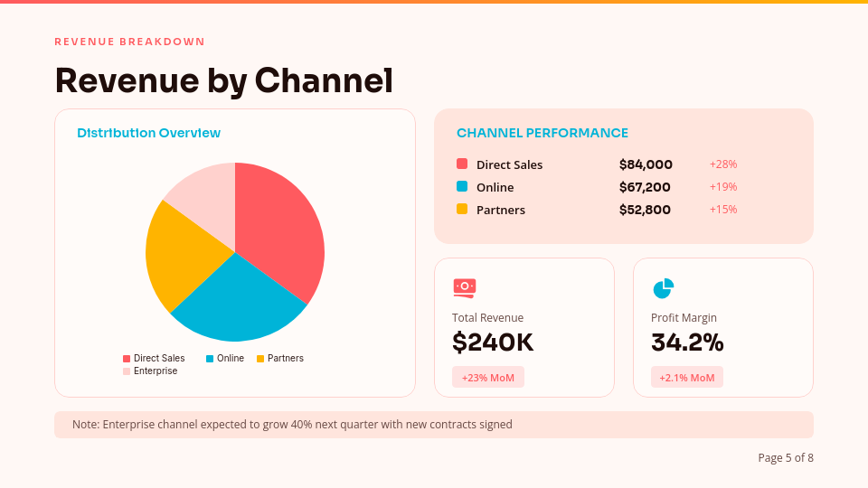Image resolution: width=868 pixels, height=488 pixels.
Task: Click the orange Partners legend square under chart
Action: 260,359
